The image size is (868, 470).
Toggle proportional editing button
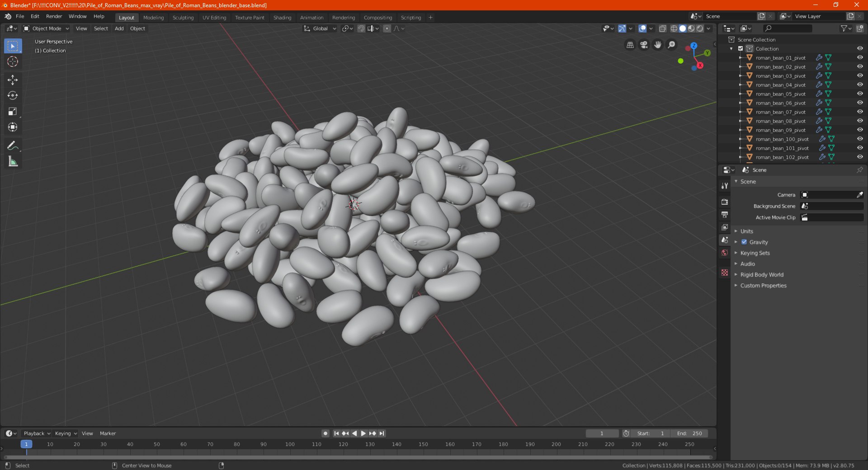[x=387, y=28]
